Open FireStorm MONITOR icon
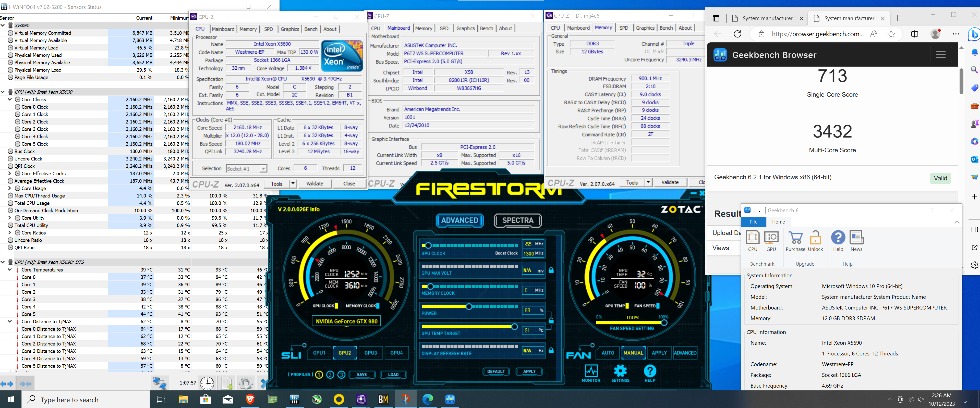Screen dimensions: 980x408 click(x=591, y=373)
